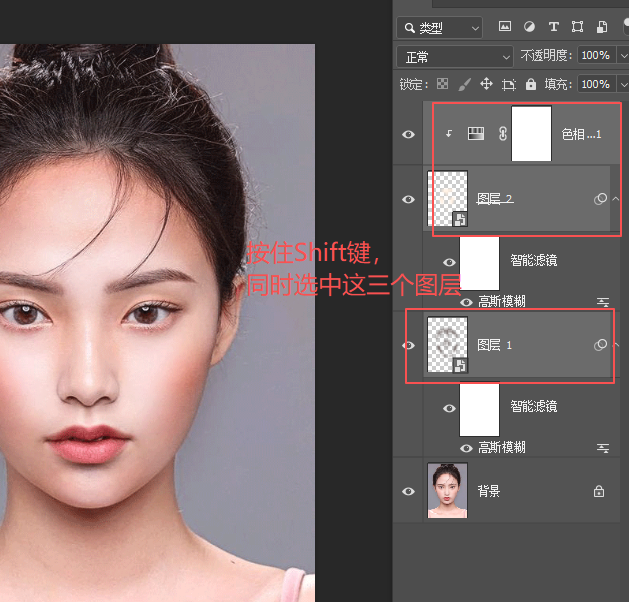Toggle visibility of 图层 2
The image size is (629, 602).
(x=408, y=199)
